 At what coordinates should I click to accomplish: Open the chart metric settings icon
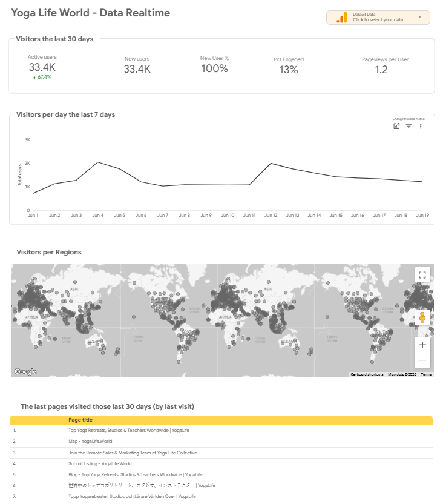tap(396, 126)
